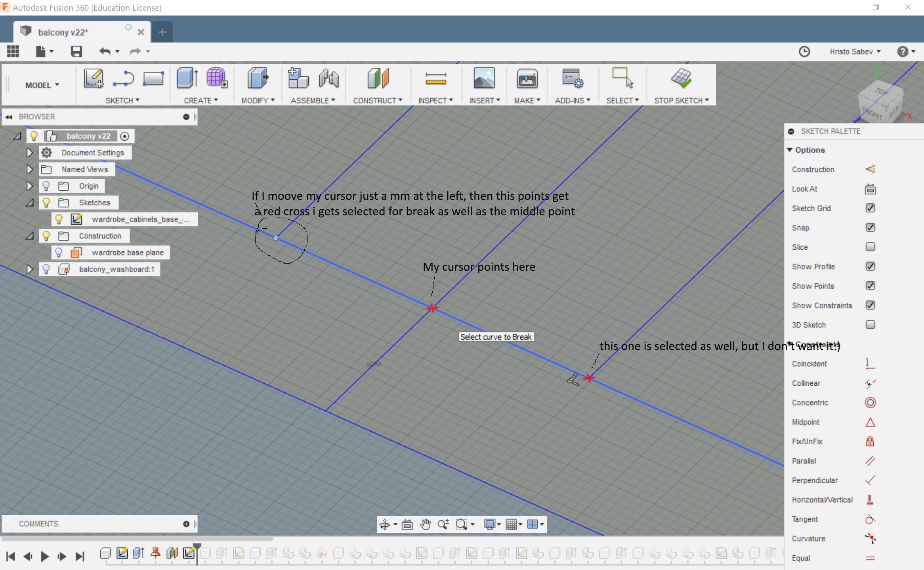Open the Create Form sculpt tool
This screenshot has height=570, width=924.
click(216, 78)
